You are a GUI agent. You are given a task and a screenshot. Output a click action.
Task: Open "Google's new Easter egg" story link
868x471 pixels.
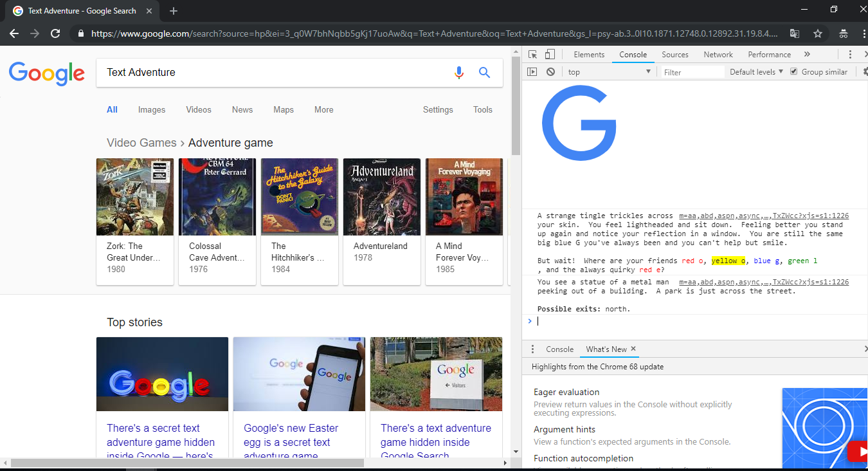coord(291,443)
